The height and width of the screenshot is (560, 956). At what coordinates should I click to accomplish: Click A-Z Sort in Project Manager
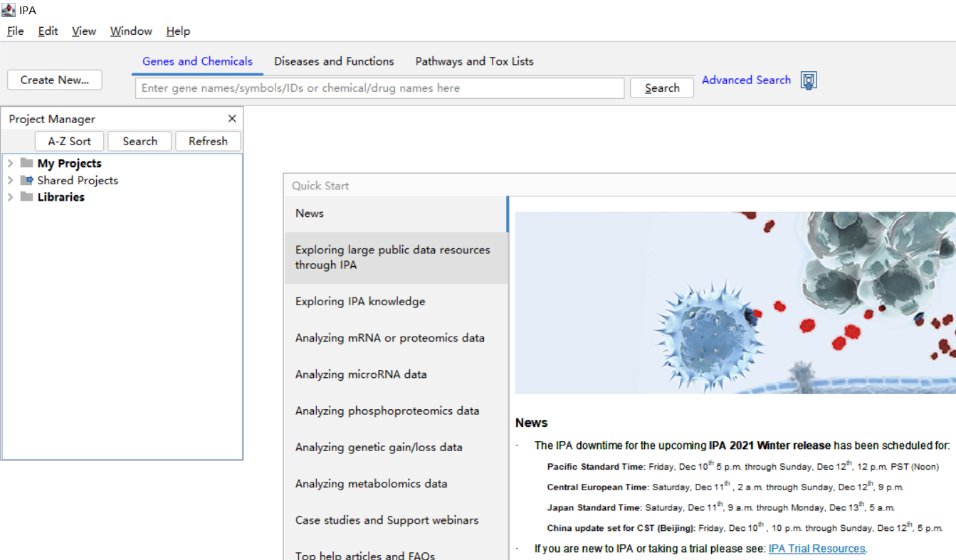point(70,141)
